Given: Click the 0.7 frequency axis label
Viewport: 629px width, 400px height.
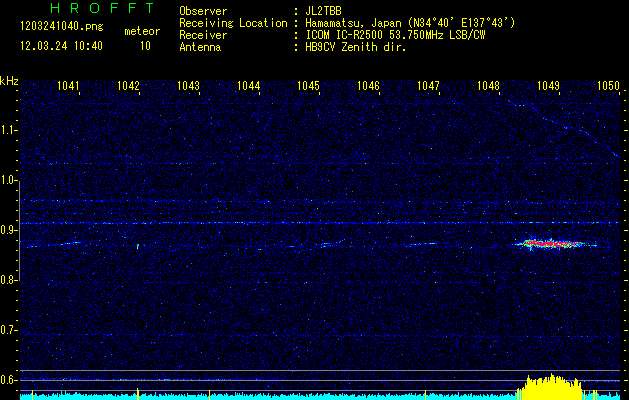Looking at the screenshot, I should pos(9,330).
